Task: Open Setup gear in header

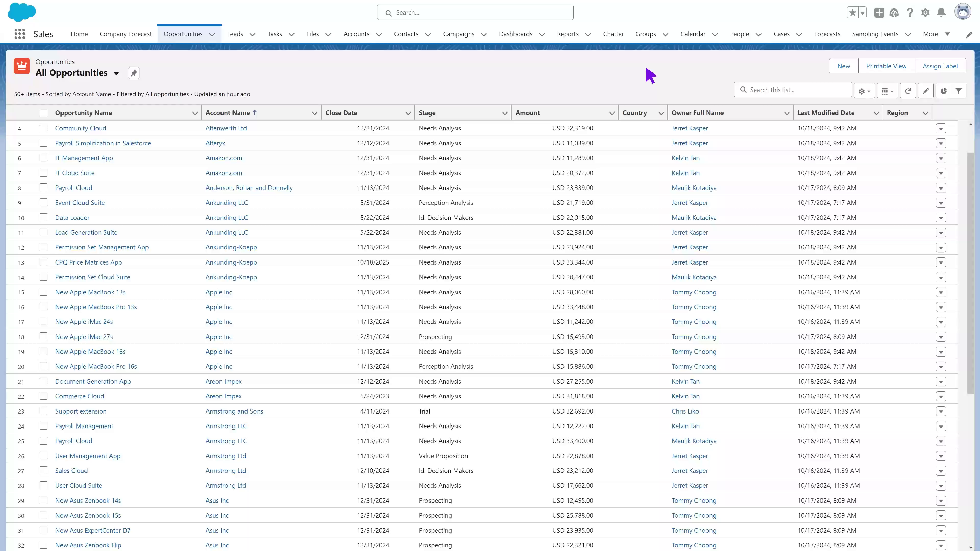Action: (925, 12)
